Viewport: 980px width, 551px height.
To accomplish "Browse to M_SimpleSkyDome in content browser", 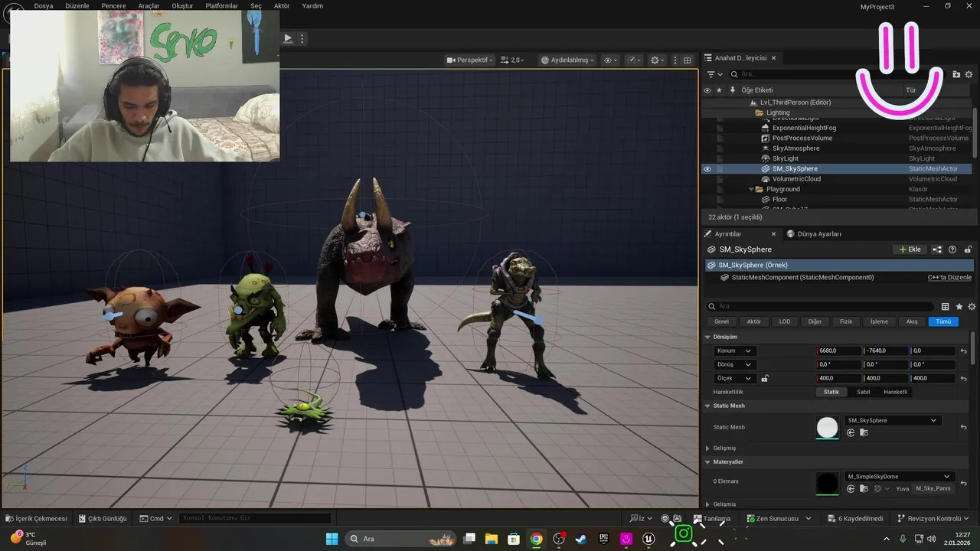I will [864, 488].
